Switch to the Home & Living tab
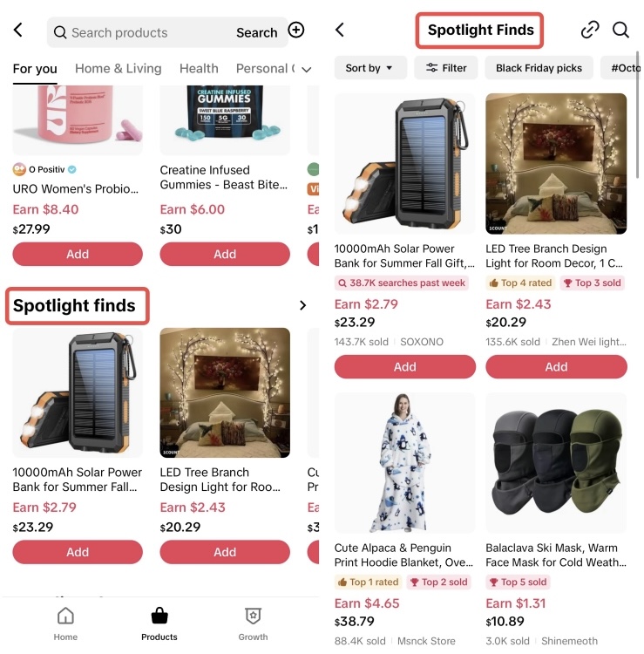Image resolution: width=644 pixels, height=654 pixels. (118, 68)
